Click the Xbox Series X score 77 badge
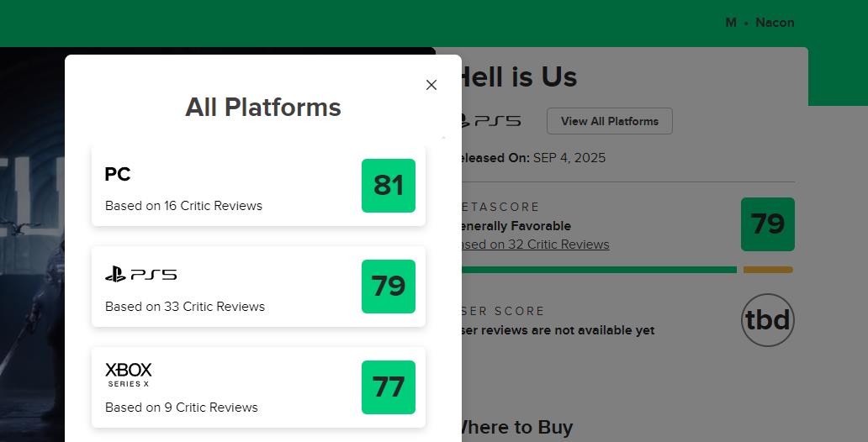 [388, 387]
